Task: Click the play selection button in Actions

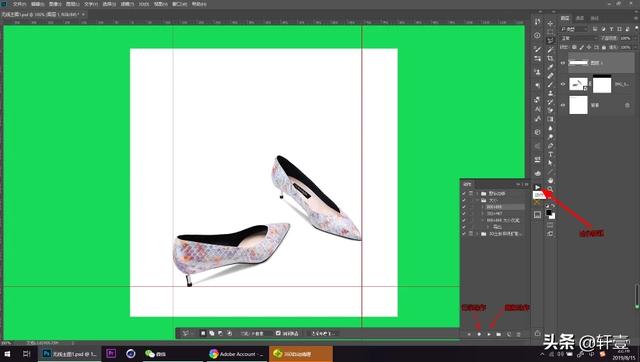Action: click(x=489, y=334)
